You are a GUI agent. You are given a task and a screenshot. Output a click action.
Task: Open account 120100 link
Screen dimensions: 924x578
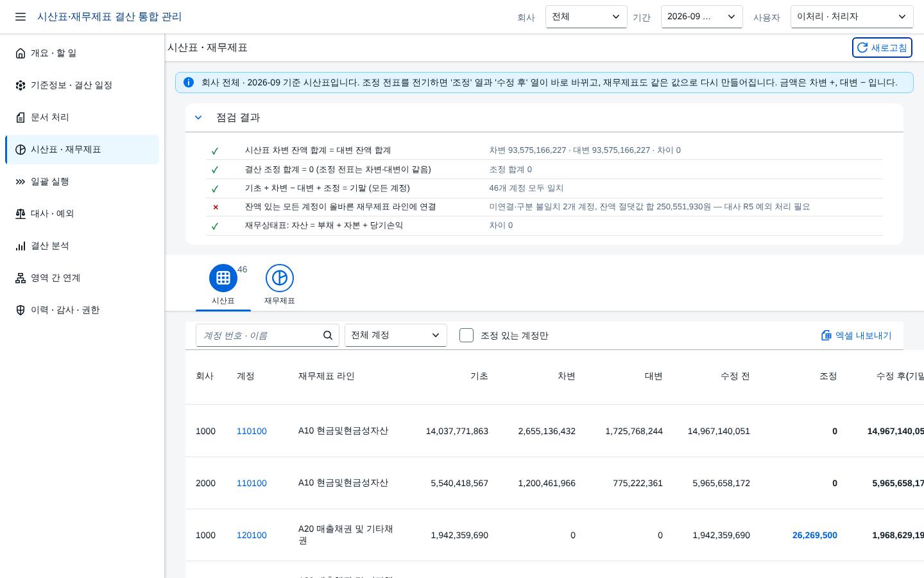(252, 535)
